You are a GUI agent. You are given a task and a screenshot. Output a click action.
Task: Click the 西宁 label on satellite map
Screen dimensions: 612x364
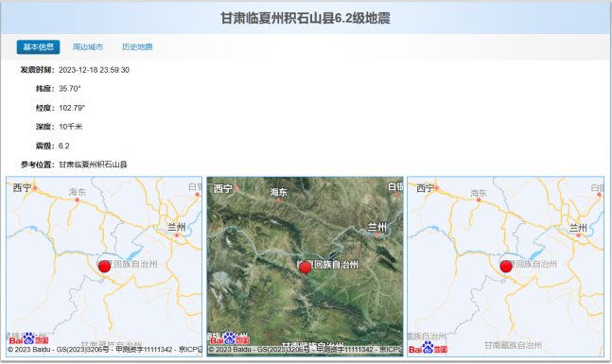click(x=223, y=189)
